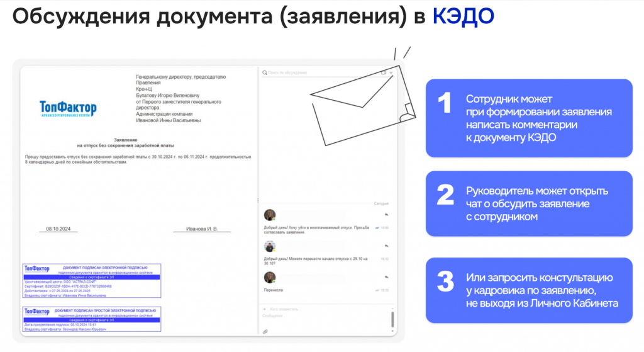This screenshot has width=644, height=352.
Task: Click the 'Заявление' document heading
Action: click(x=125, y=140)
